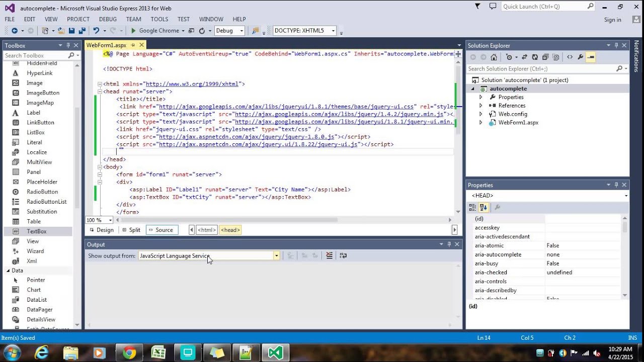Switch to Design view tab
The image size is (644, 362).
tap(102, 230)
